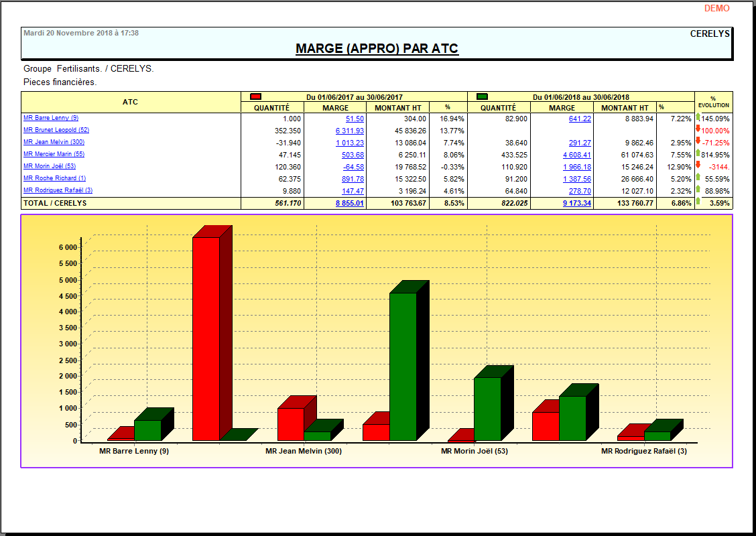Click total marge 9 173.34 link
756x536 pixels.
click(576, 203)
